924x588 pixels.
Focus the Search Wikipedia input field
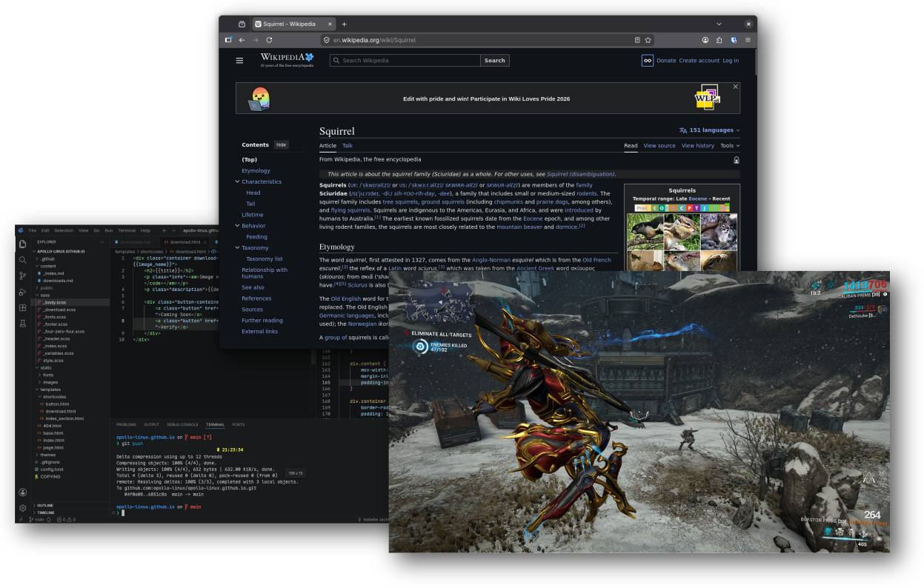tap(405, 61)
